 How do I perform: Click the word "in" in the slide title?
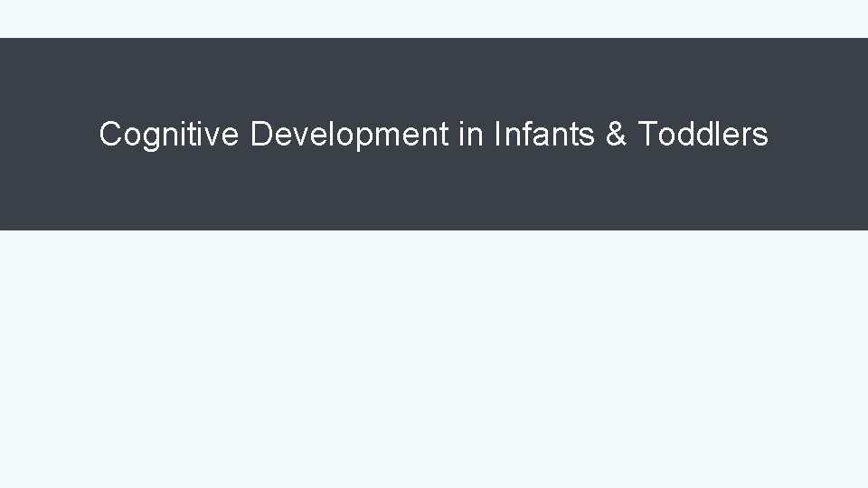470,135
